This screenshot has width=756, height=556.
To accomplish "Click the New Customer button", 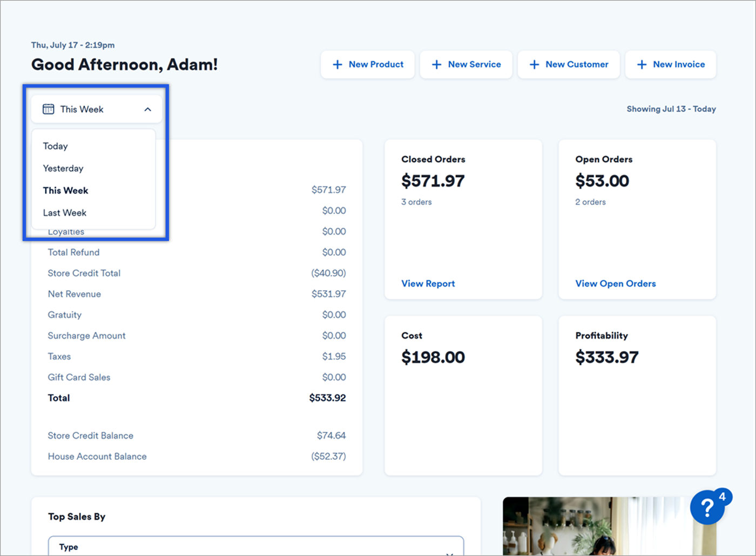I will (x=568, y=64).
